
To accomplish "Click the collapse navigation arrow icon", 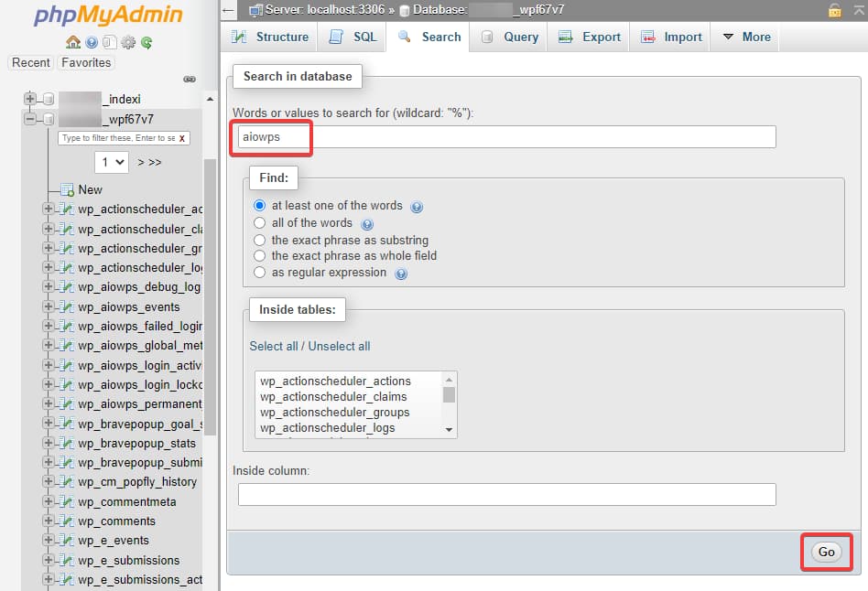I will coord(228,10).
